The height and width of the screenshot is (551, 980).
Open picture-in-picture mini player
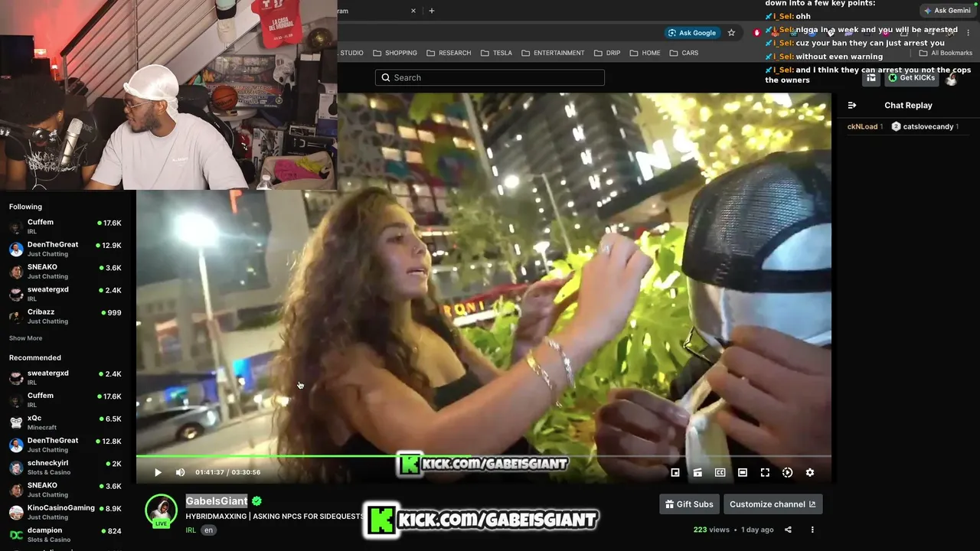pos(675,472)
